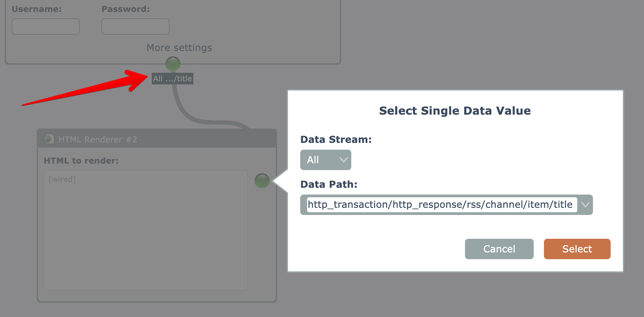Click the 'Data Path:' label
This screenshot has height=317, width=644.
coord(328,184)
